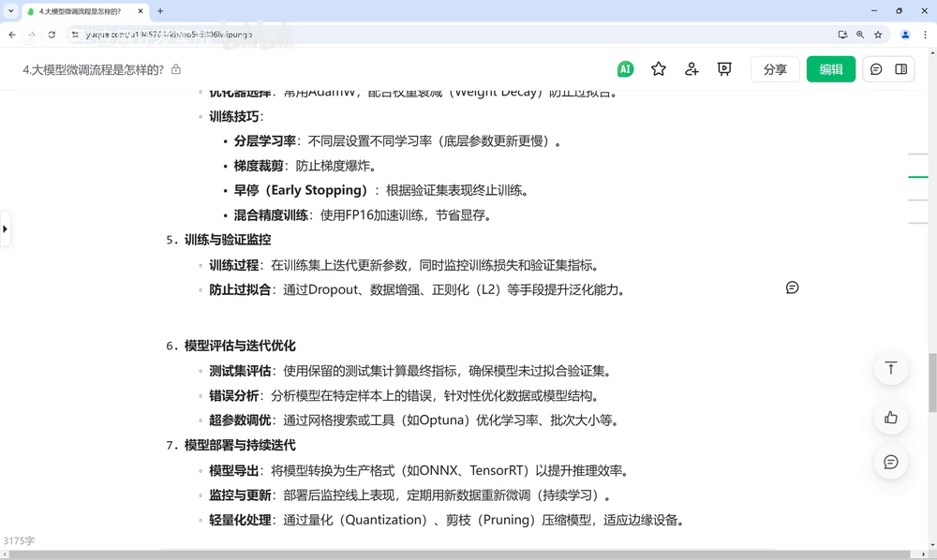Image resolution: width=937 pixels, height=560 pixels.
Task: Click the bold text 分层学习率
Action: coord(265,140)
